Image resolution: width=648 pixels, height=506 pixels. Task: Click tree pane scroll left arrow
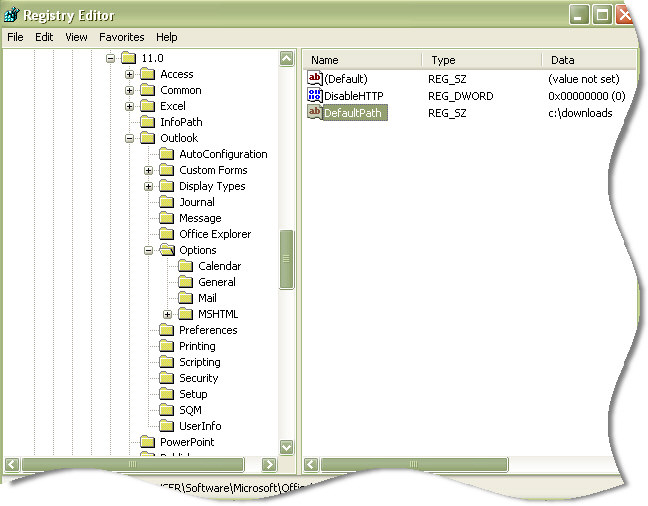pos(12,465)
